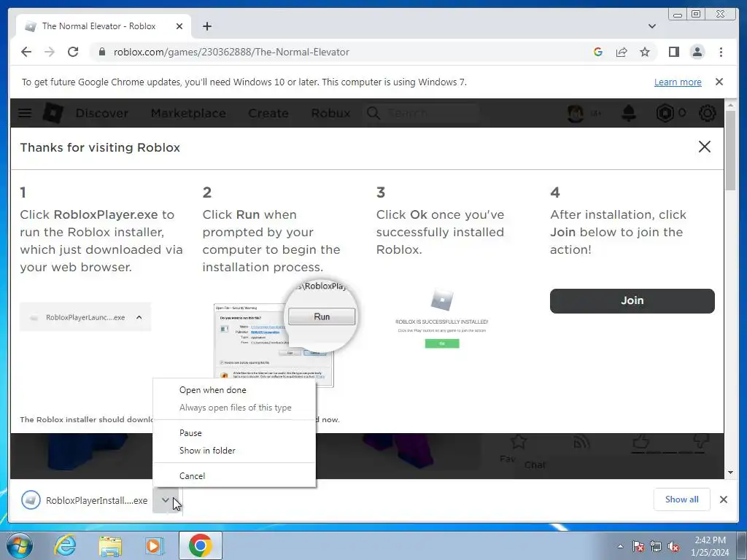Launch Internet Explorer from taskbar

click(x=65, y=545)
